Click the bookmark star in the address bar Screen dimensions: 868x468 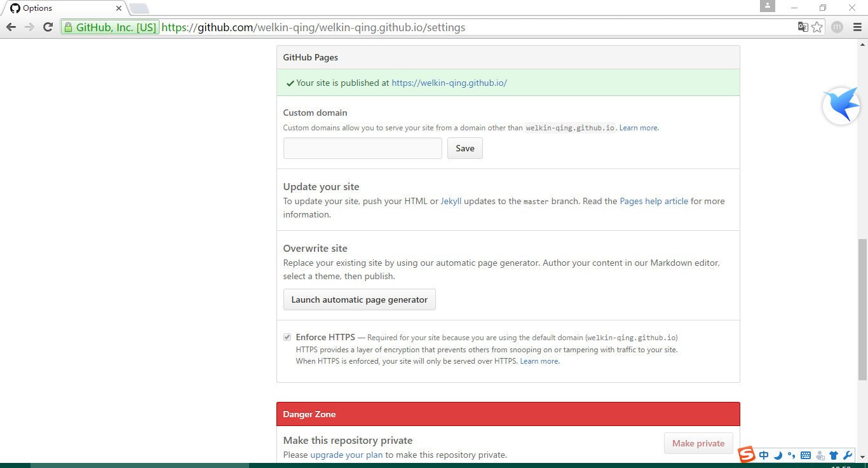click(817, 27)
